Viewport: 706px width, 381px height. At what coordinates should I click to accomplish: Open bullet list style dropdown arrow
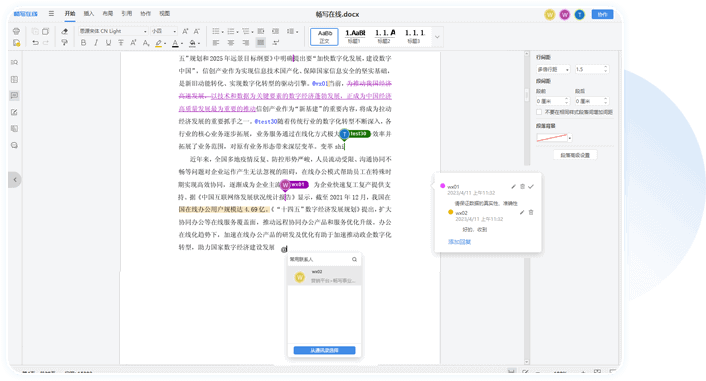click(222, 32)
